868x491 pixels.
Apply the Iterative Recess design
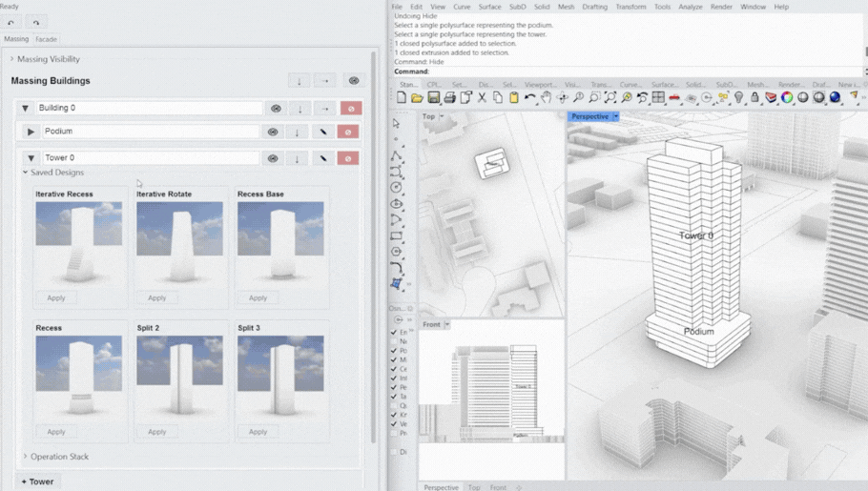[x=56, y=297]
